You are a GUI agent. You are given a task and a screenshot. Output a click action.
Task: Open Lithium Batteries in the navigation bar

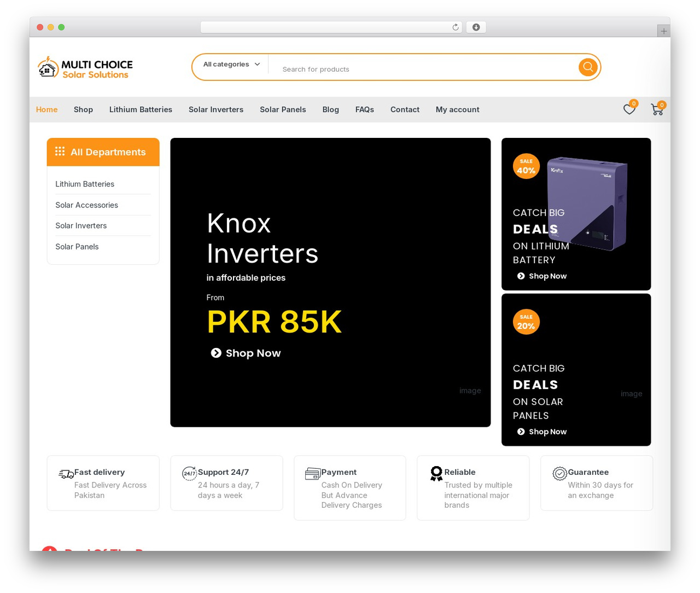pyautogui.click(x=141, y=109)
